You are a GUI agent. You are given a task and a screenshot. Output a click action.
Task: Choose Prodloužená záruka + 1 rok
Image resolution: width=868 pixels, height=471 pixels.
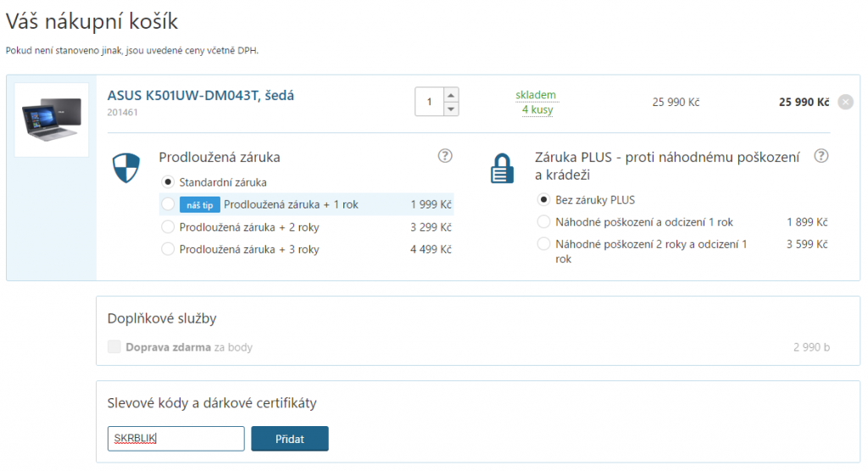(x=168, y=204)
